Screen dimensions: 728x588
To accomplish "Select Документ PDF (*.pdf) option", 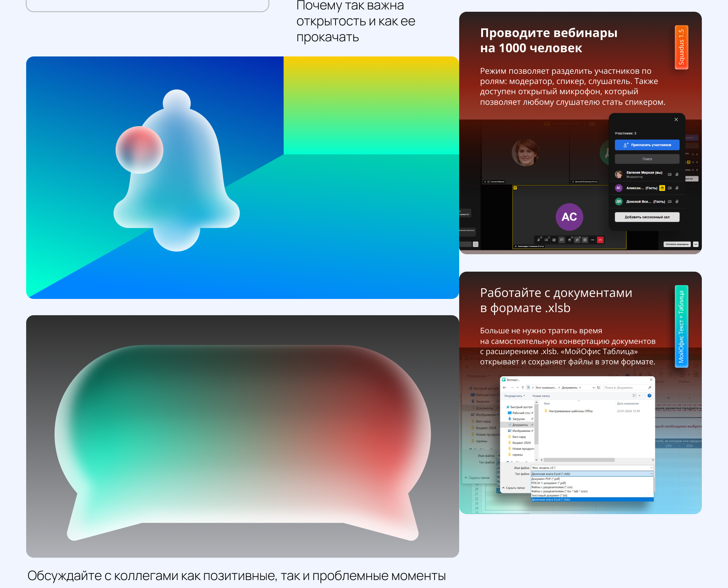I will tap(546, 479).
